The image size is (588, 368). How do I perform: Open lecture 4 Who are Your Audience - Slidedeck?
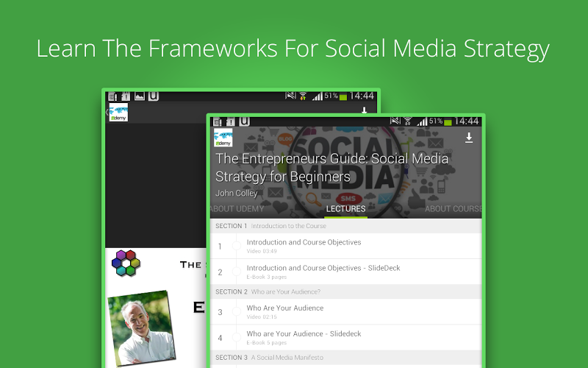345,338
